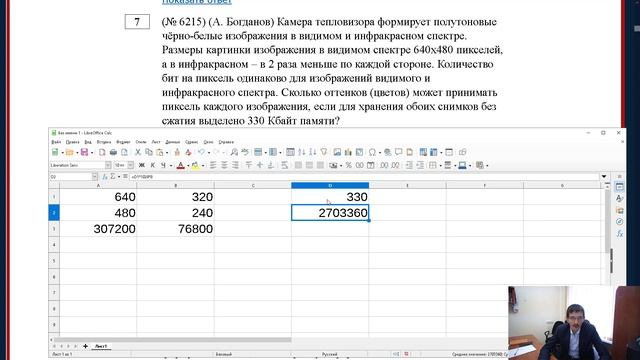Click the horizontal sheet scrollbar

click(x=173, y=340)
